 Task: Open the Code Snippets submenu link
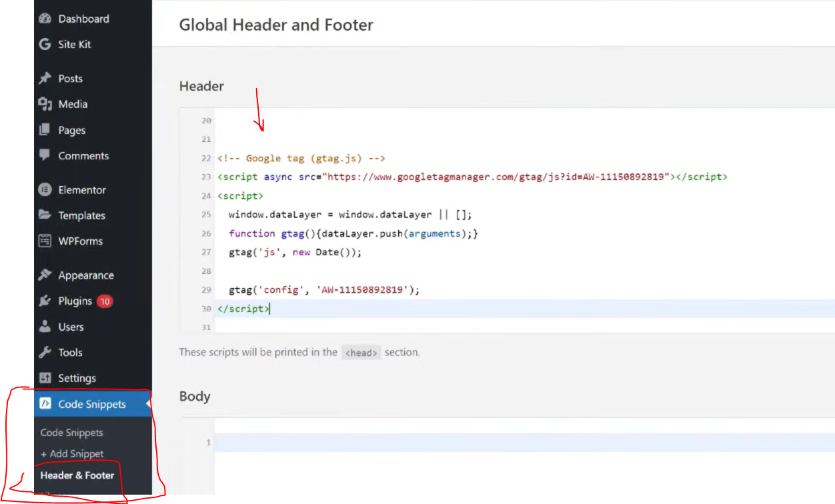pos(71,433)
